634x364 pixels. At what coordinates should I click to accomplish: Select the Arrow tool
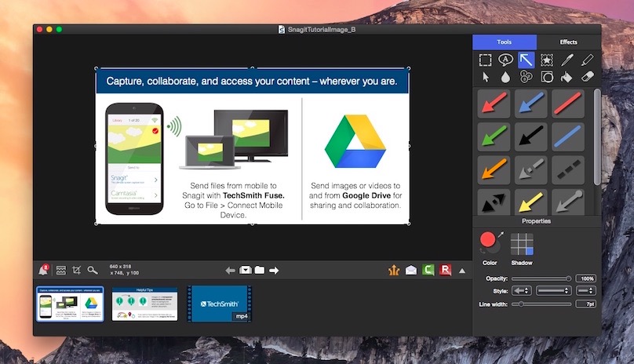click(526, 60)
